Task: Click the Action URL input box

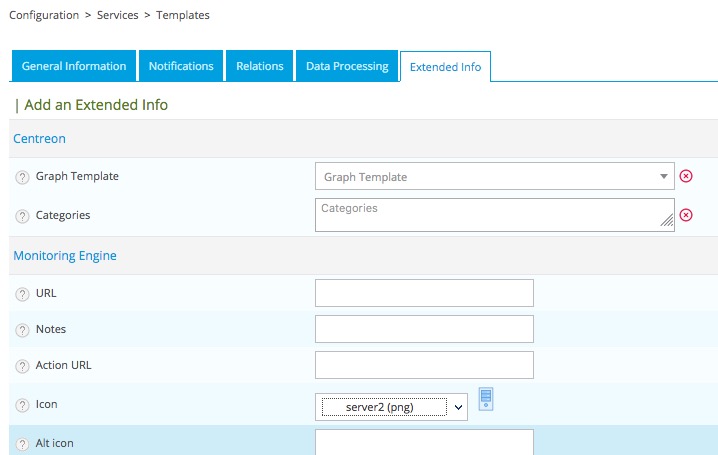Action: pyautogui.click(x=424, y=365)
